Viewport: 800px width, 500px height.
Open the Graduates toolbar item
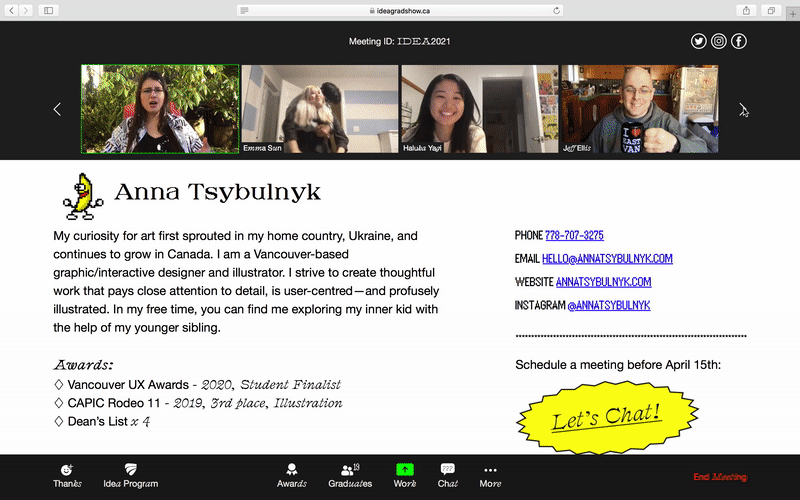tap(350, 476)
